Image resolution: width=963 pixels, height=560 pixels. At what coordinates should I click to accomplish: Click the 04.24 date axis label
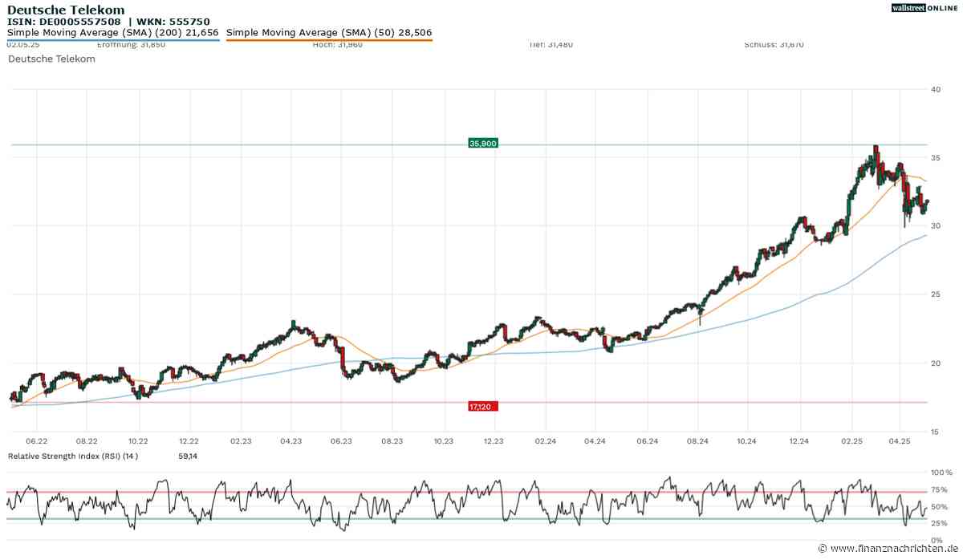click(x=595, y=440)
